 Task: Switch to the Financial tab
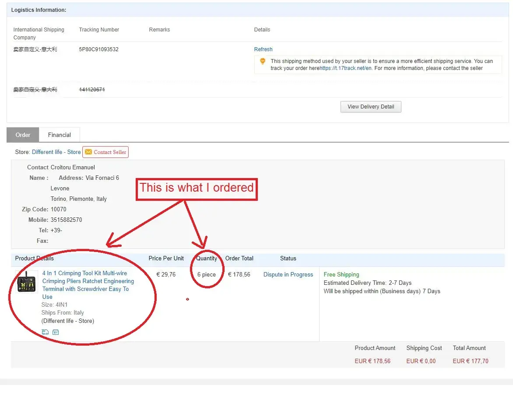[x=60, y=135]
